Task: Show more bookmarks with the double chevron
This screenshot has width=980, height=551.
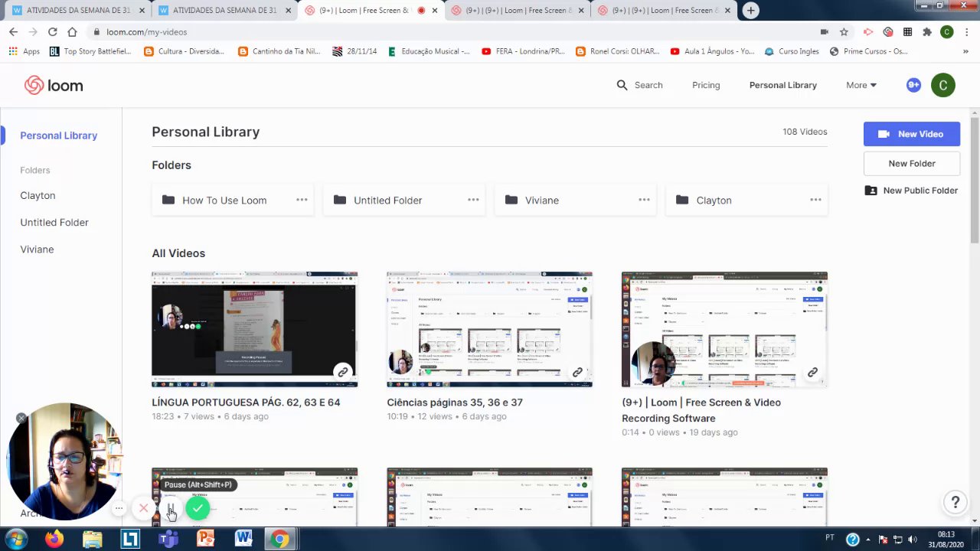Action: point(965,51)
